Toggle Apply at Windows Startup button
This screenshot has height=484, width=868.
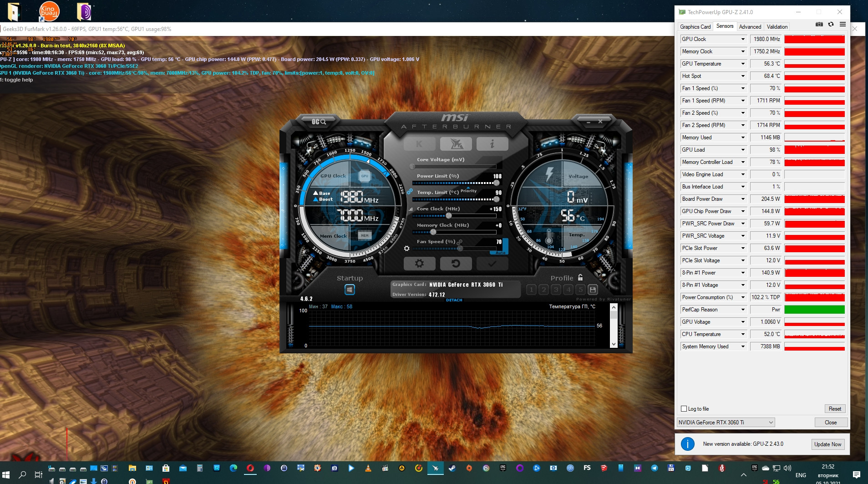(350, 290)
